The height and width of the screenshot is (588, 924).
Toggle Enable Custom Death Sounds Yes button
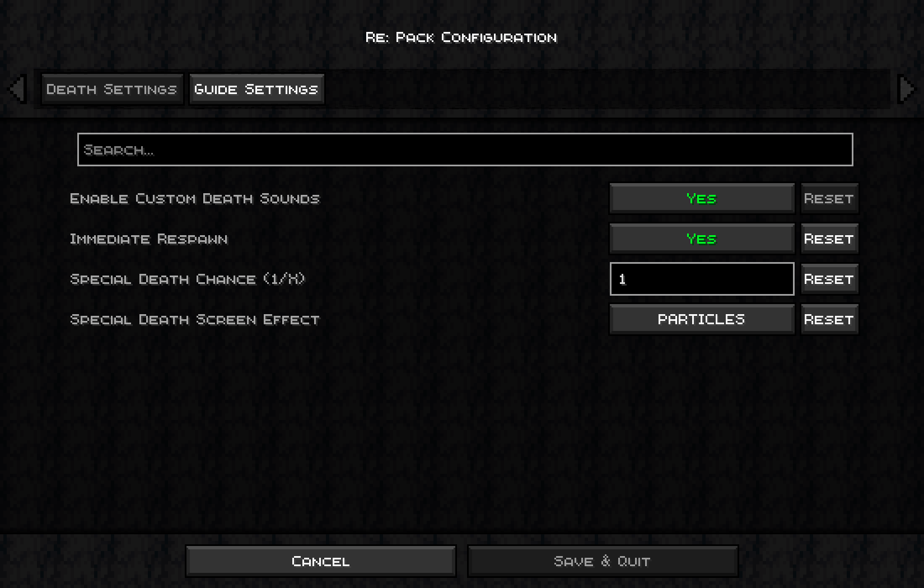point(702,198)
